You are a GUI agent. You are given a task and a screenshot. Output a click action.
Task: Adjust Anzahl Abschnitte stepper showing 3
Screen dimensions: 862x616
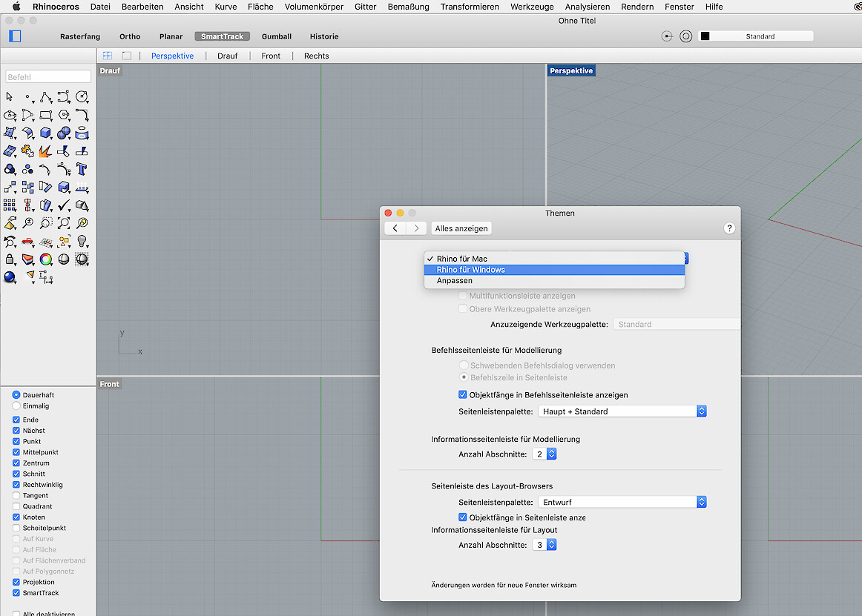(551, 545)
